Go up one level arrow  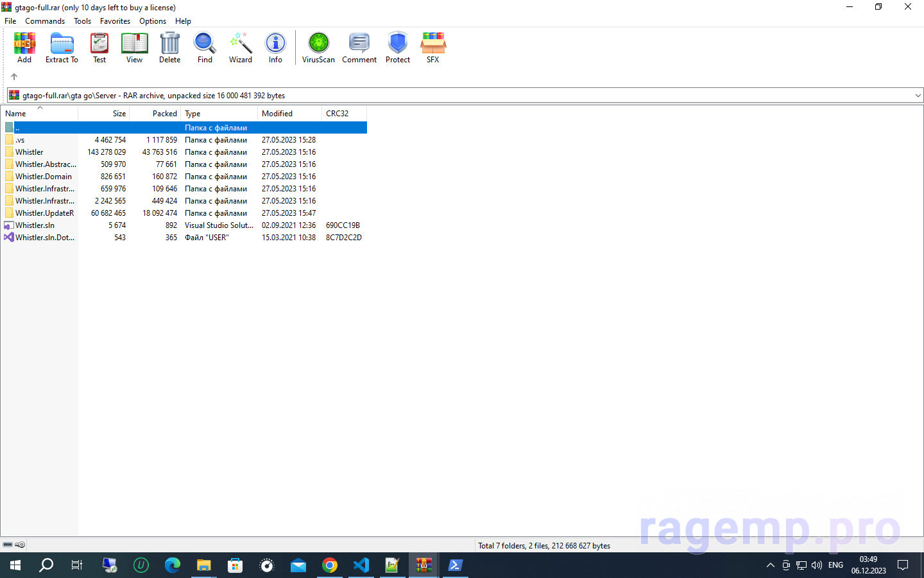coord(14,76)
